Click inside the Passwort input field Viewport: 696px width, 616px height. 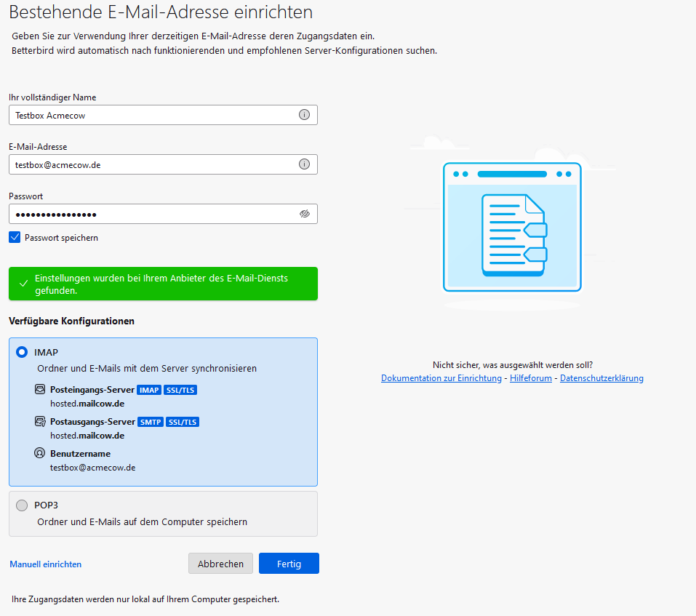coord(145,213)
